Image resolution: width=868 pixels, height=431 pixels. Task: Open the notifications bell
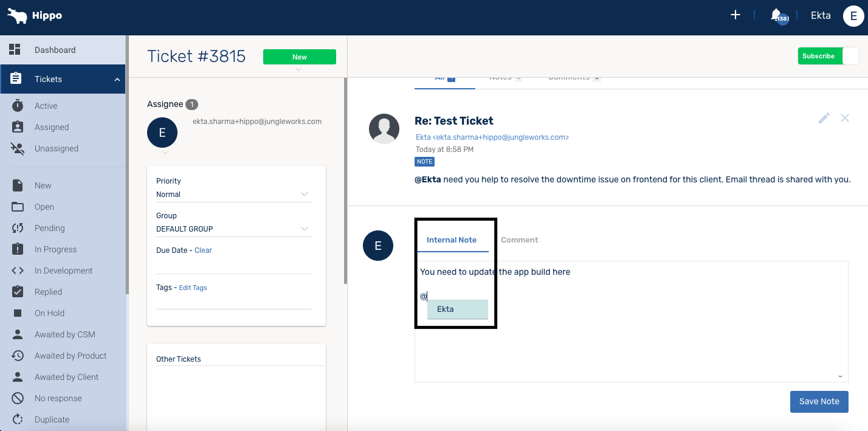click(776, 15)
